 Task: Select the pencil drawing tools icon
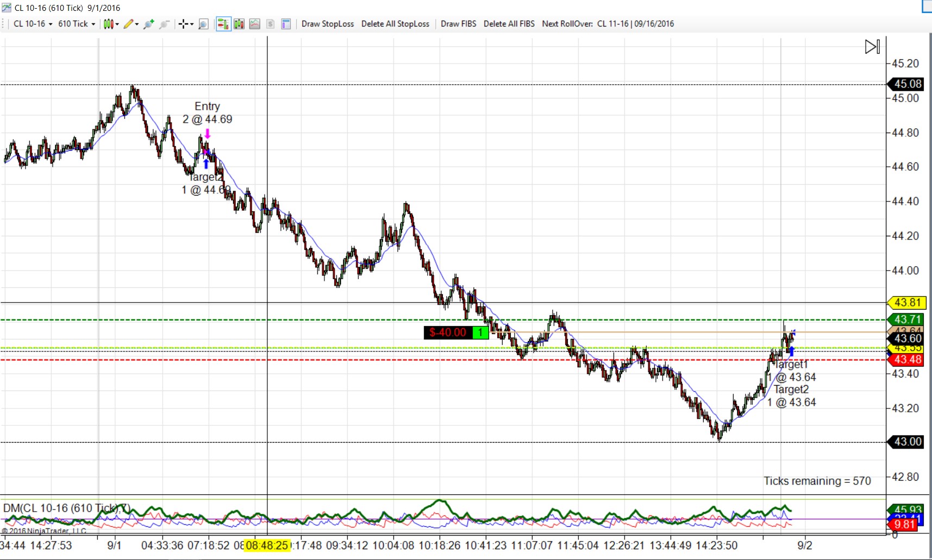coord(128,24)
